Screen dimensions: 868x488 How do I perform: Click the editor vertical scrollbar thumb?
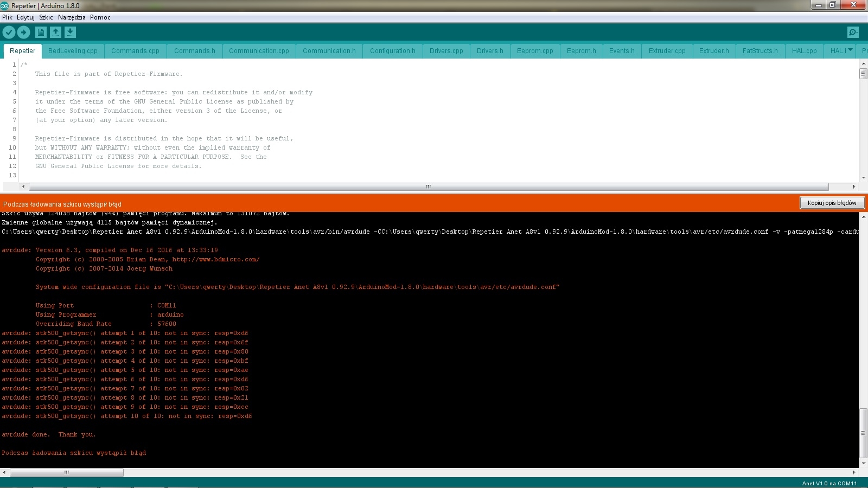pyautogui.click(x=863, y=74)
